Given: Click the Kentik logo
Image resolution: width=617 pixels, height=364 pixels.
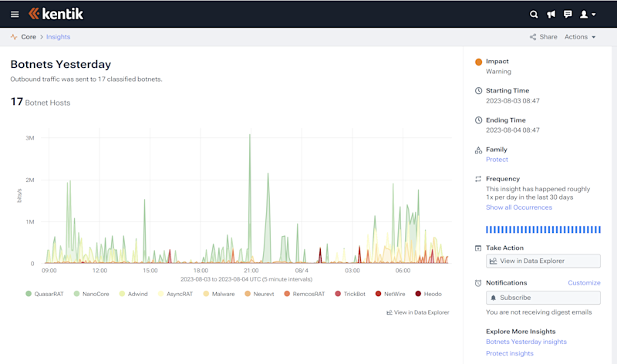Looking at the screenshot, I should (56, 14).
